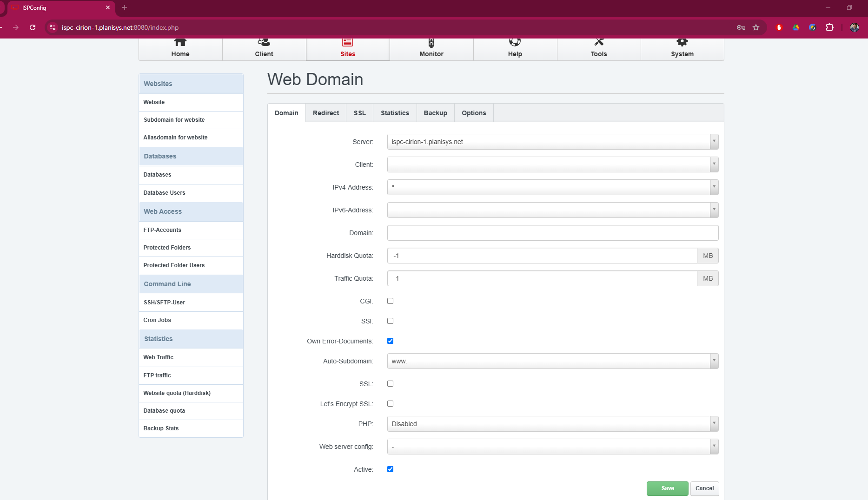This screenshot has height=500, width=868.
Task: Uncheck the Active checkbox
Action: [391, 469]
